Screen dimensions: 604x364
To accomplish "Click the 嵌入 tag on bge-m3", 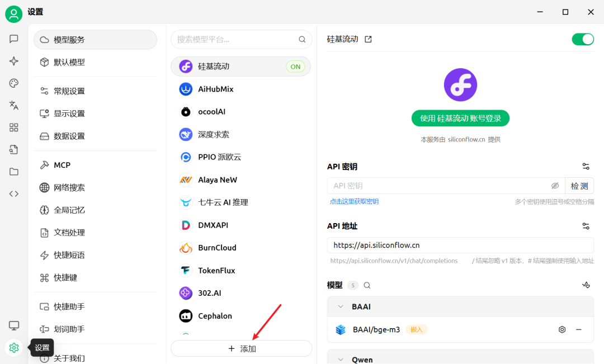I will click(x=417, y=330).
